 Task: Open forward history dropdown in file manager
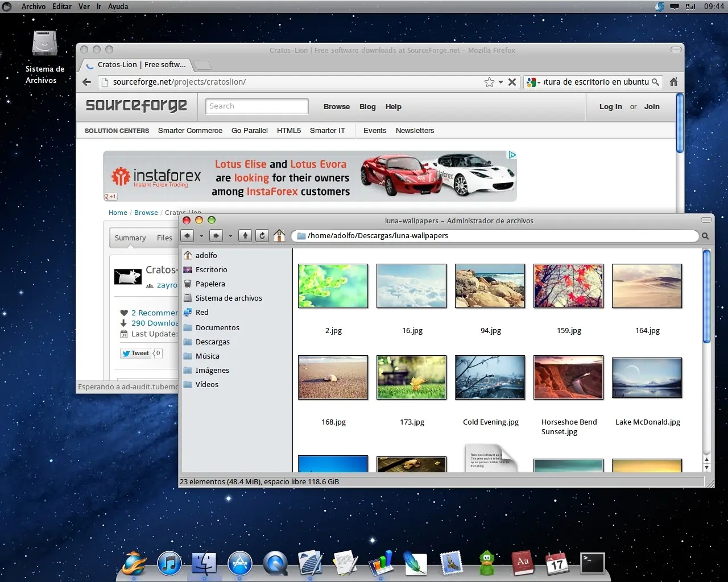[230, 236]
